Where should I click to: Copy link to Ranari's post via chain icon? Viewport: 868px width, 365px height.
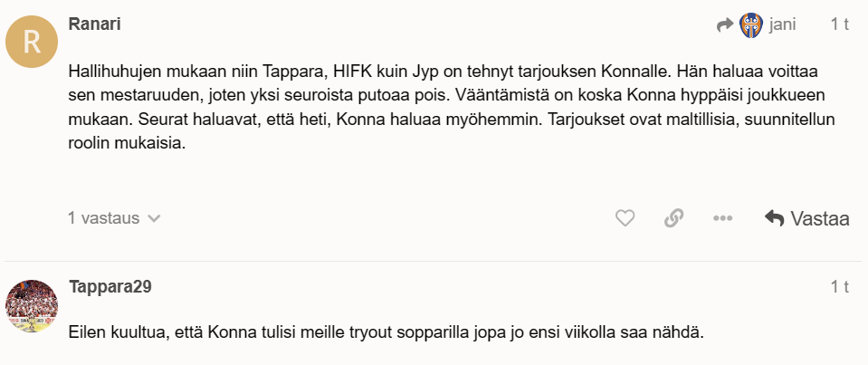pyautogui.click(x=673, y=218)
